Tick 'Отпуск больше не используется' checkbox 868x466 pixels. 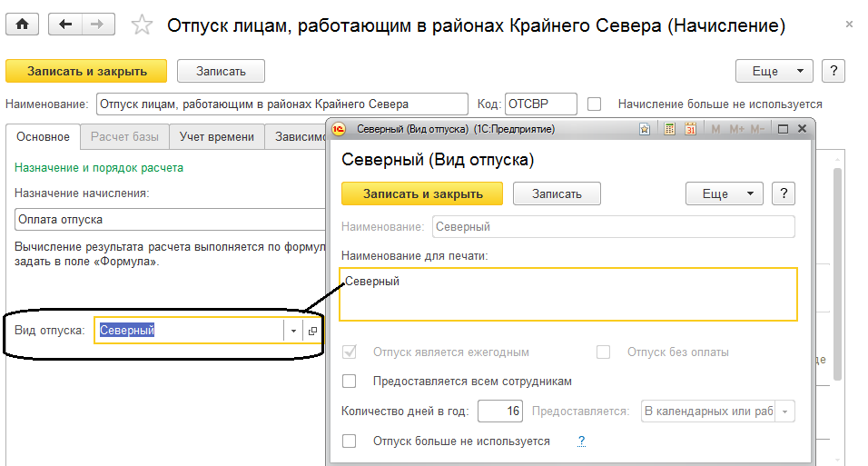tap(350, 441)
